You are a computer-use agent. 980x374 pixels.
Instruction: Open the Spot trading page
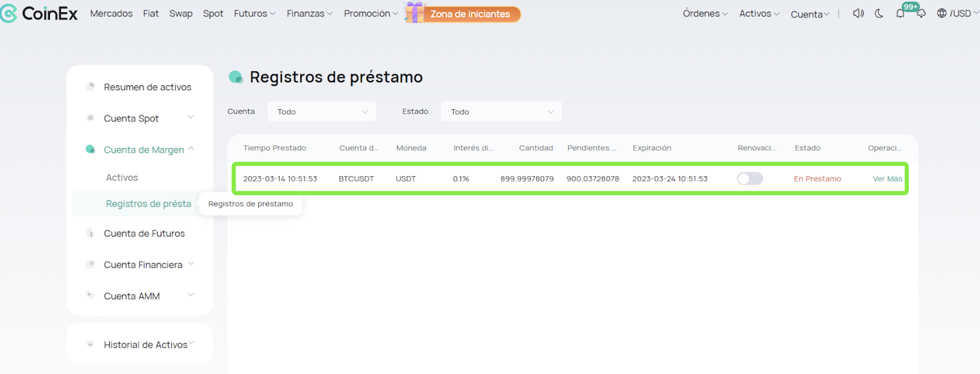click(x=213, y=14)
